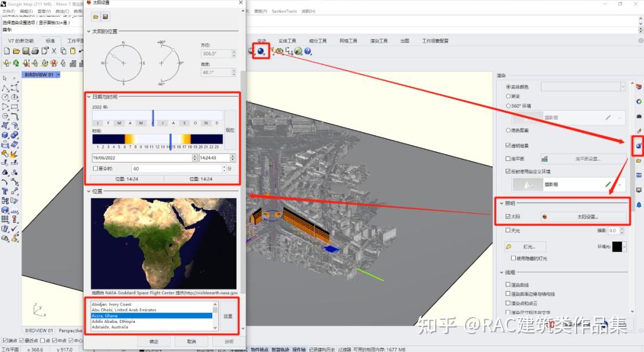This screenshot has height=352, width=644.
Task: Select the Rectangle tool in left sidebar
Action: [x=14, y=107]
